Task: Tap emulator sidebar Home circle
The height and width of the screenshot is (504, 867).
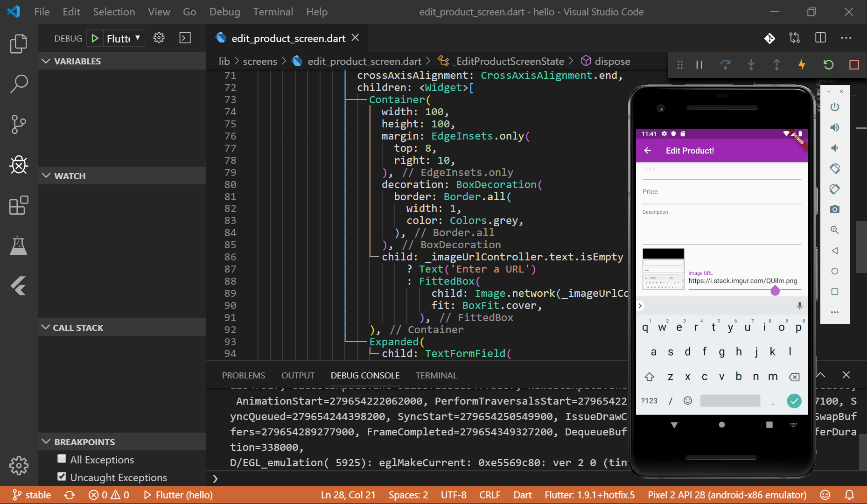Action: (835, 271)
